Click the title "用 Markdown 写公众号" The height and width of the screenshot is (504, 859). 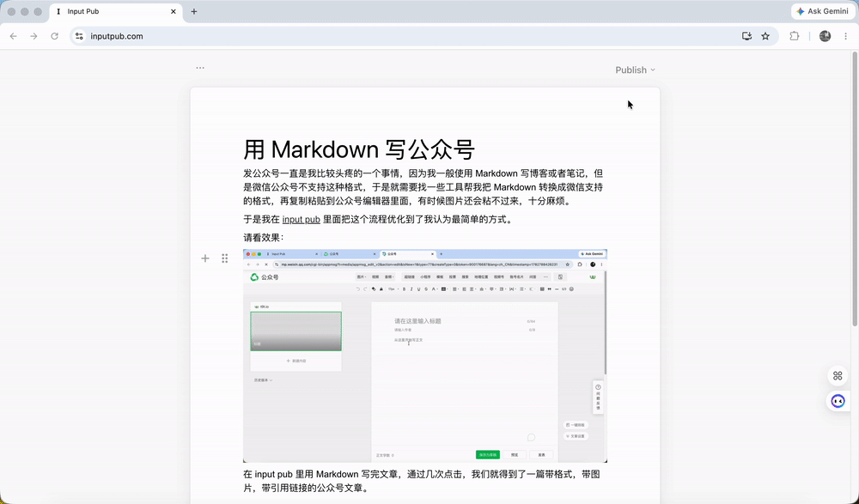pyautogui.click(x=359, y=149)
